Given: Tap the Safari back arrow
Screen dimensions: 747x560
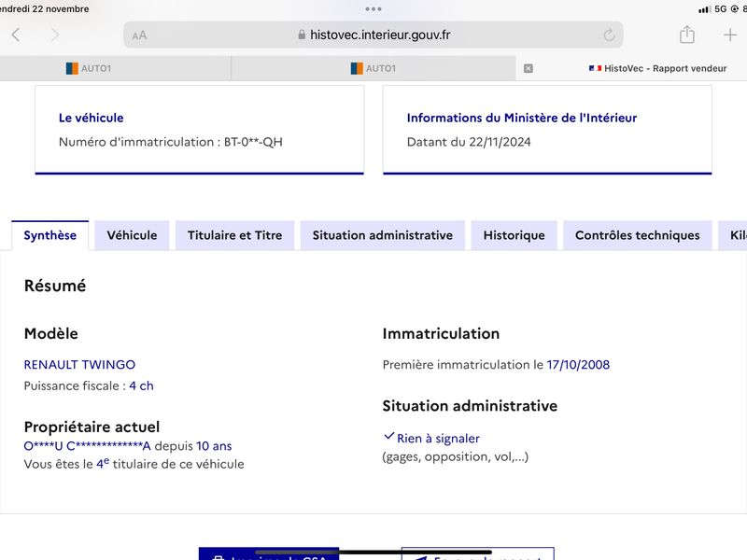Looking at the screenshot, I should point(16,35).
